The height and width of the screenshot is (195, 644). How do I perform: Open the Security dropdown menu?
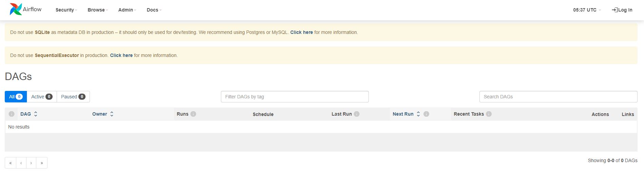click(x=66, y=10)
